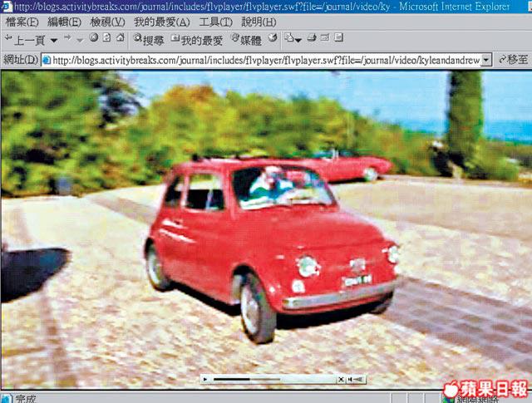Go back with the 上一頁 button
The image size is (532, 403).
pyautogui.click(x=25, y=40)
